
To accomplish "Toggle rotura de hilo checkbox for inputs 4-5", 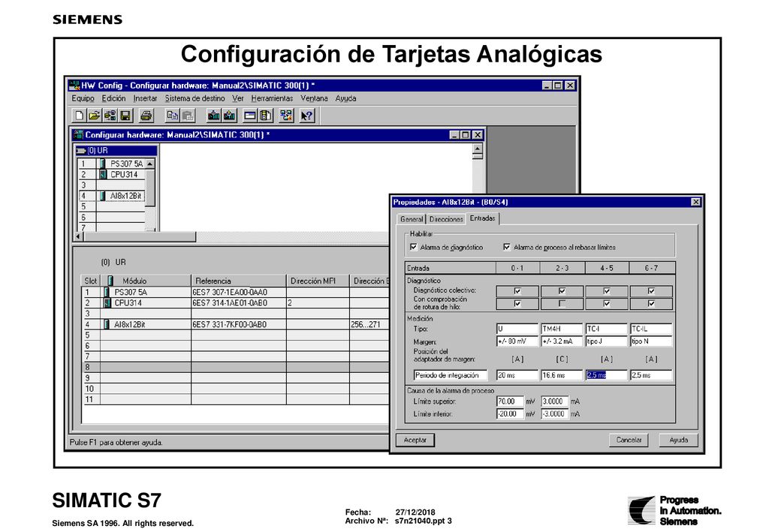I will click(607, 304).
